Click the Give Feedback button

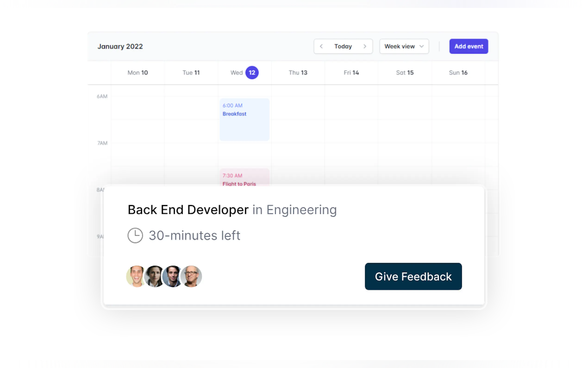[x=413, y=276]
